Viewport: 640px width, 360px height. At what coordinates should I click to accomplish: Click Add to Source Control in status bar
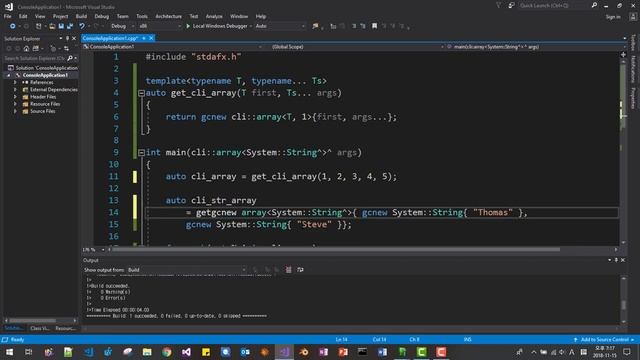pos(604,340)
